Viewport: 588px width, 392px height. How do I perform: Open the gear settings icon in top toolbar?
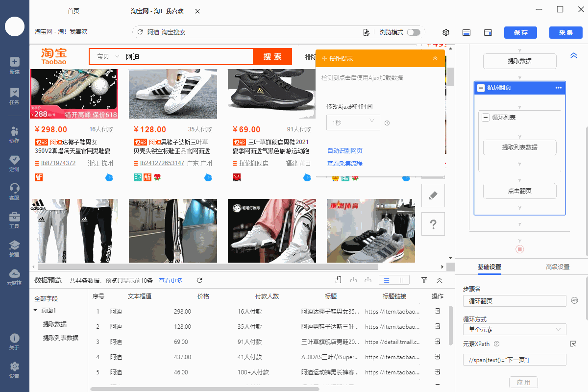pyautogui.click(x=446, y=32)
